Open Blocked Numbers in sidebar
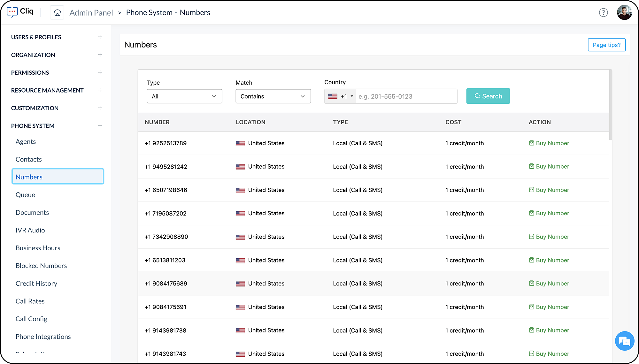 [41, 266]
